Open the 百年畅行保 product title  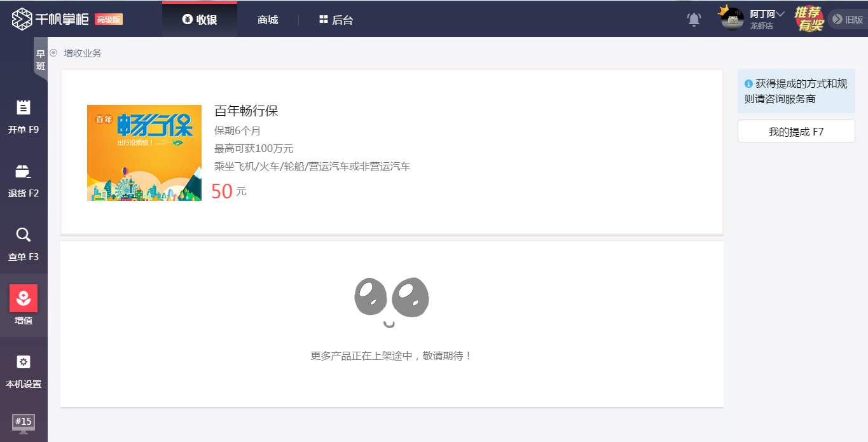point(245,111)
